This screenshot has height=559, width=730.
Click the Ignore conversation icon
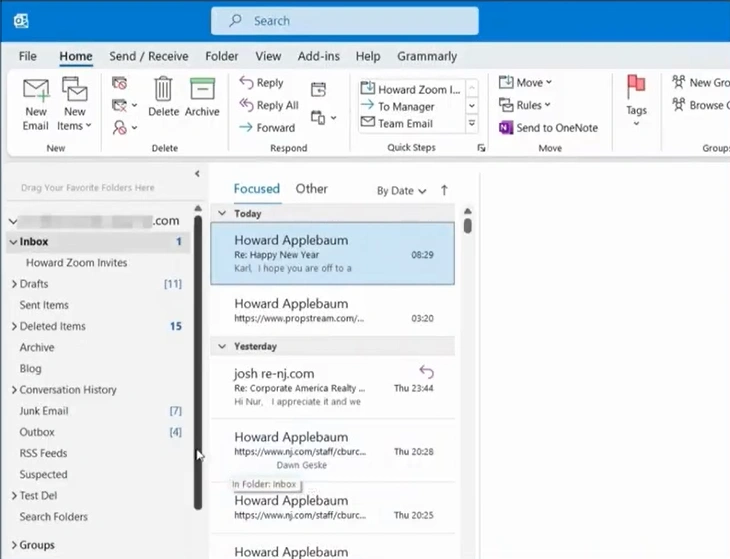point(120,83)
